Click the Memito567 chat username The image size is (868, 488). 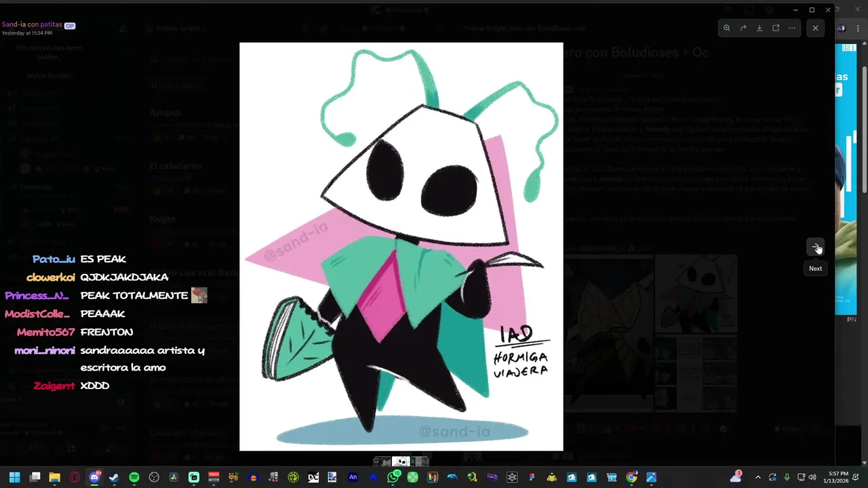click(x=46, y=332)
